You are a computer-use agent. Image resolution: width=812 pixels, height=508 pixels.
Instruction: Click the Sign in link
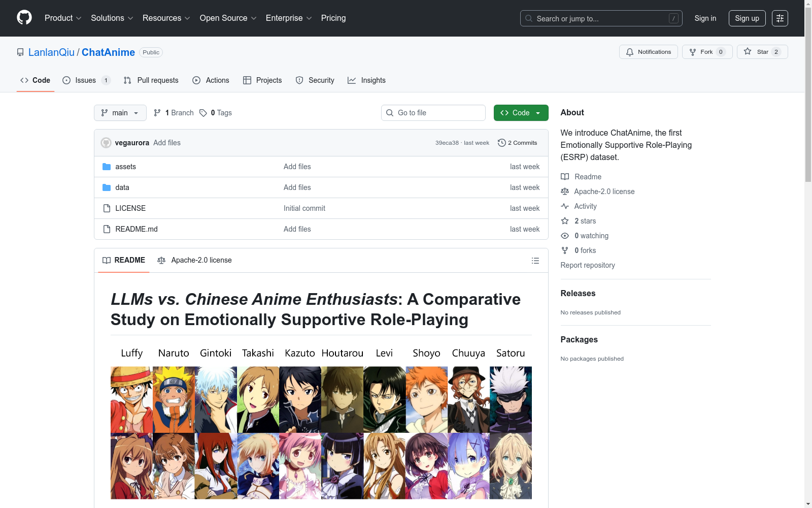[705, 18]
